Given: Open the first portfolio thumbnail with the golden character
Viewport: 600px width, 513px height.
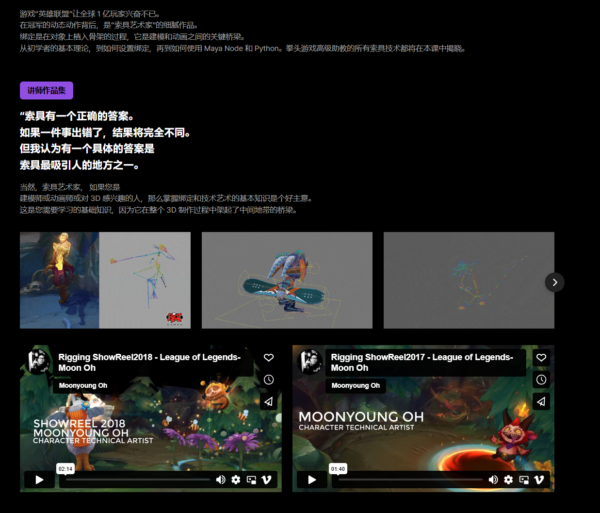Looking at the screenshot, I should [105, 280].
